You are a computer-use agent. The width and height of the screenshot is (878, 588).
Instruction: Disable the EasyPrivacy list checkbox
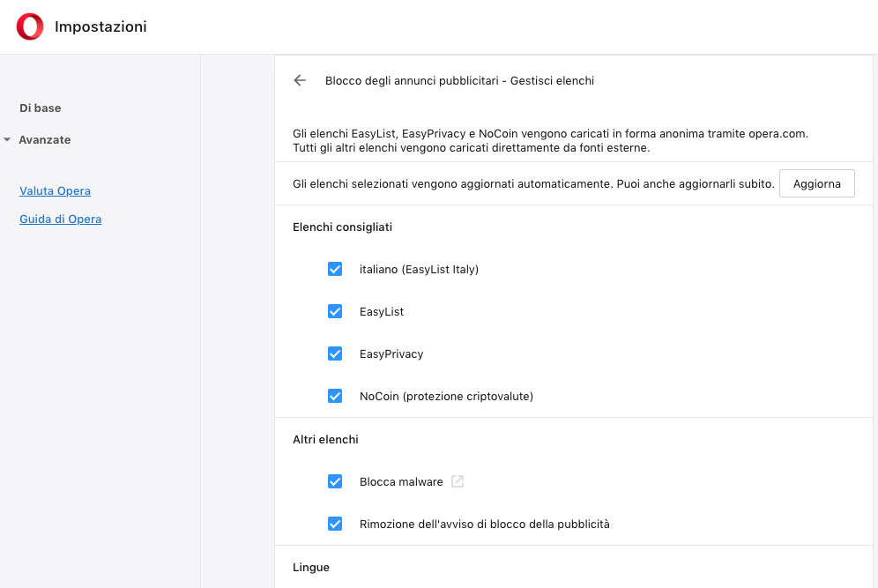[335, 354]
